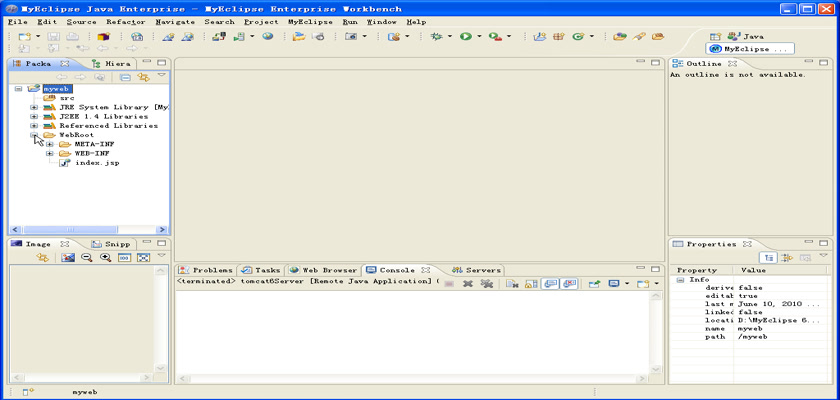Open the globe web browser toolbar icon

(x=267, y=36)
